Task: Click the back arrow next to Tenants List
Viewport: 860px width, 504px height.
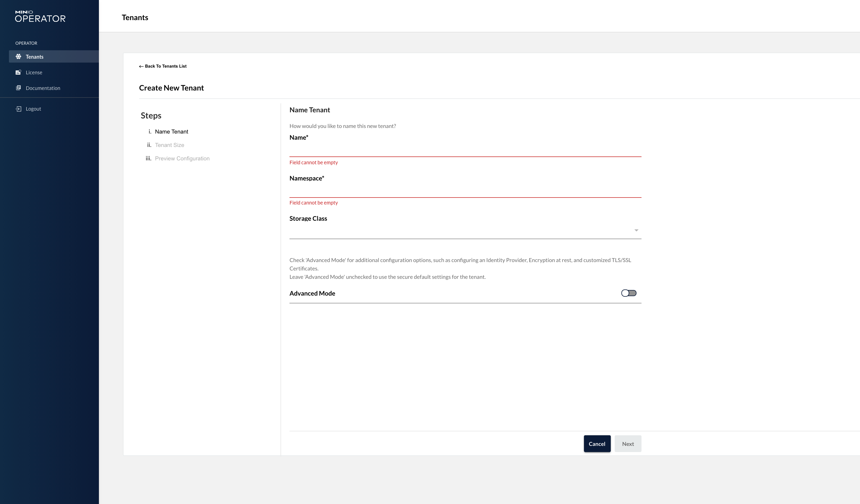Action: coord(141,66)
